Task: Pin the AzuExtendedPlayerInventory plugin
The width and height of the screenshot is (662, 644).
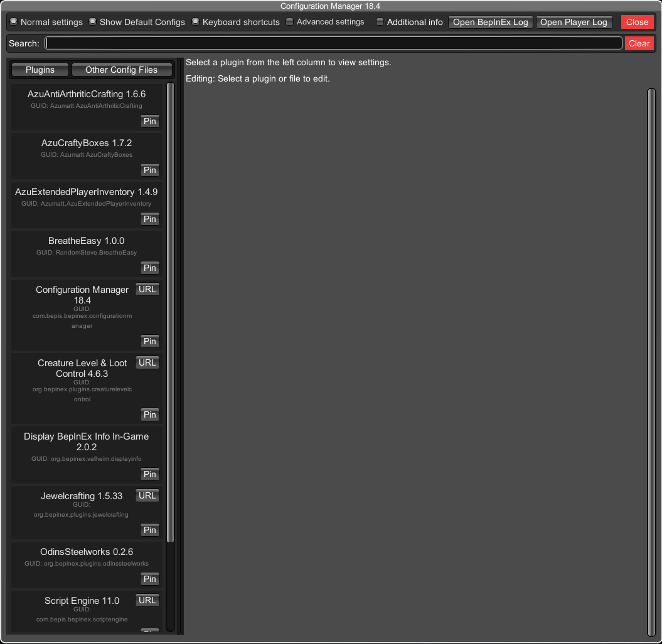Action: [150, 219]
